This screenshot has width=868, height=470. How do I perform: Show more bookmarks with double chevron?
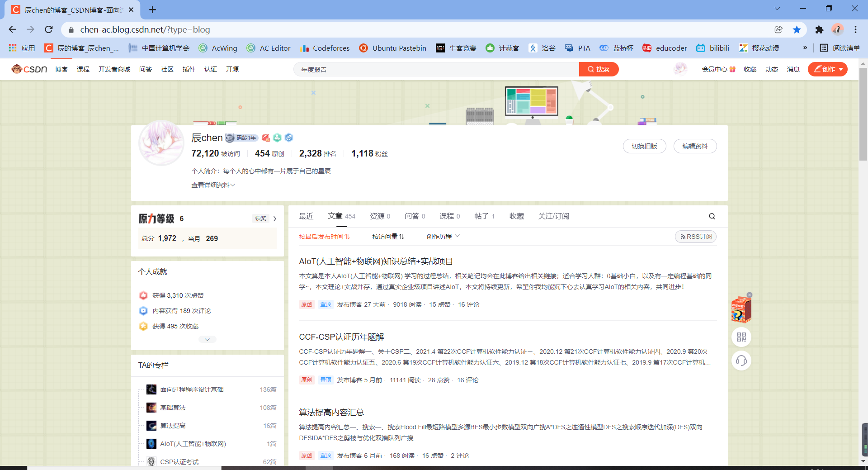[805, 48]
